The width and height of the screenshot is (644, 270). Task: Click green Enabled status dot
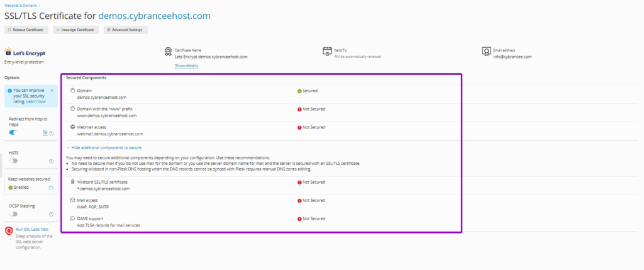(11, 188)
